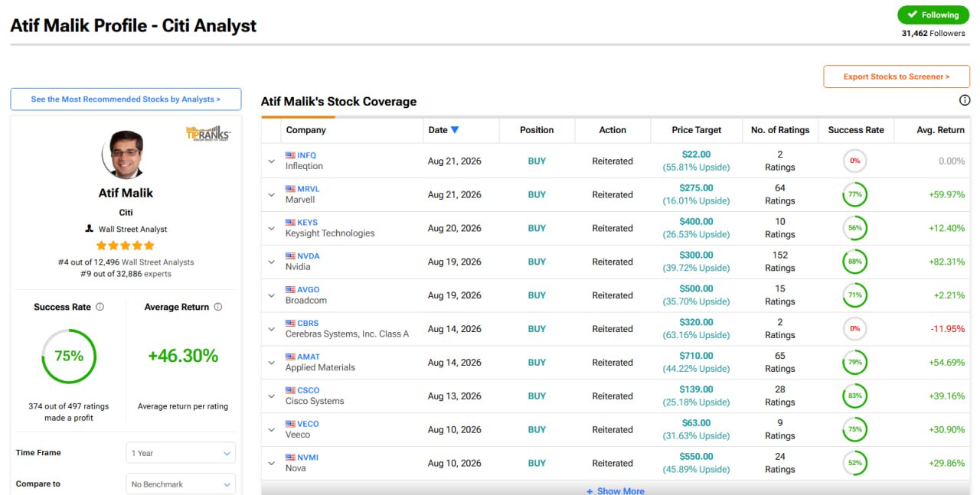Click the 152 Ratings cell for Nvidia
This screenshot has height=495, width=980.
[x=780, y=262]
